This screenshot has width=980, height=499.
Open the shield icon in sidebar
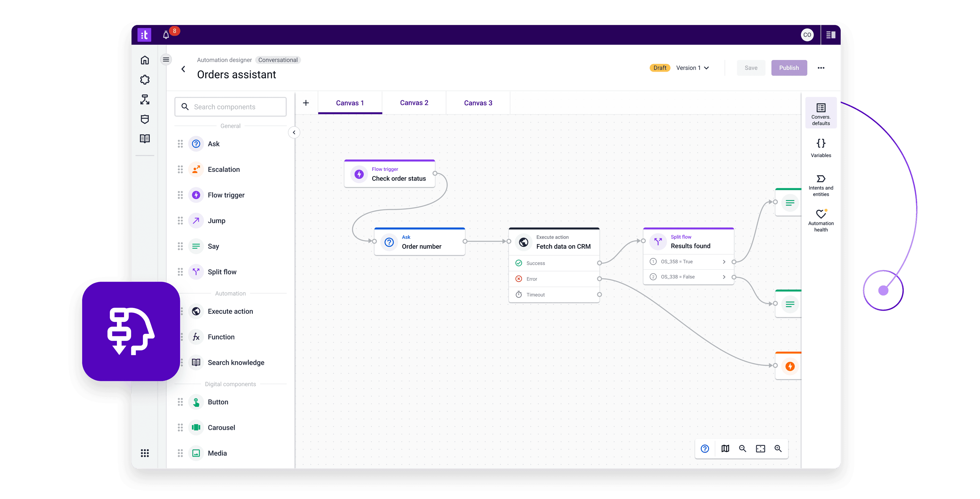[144, 120]
